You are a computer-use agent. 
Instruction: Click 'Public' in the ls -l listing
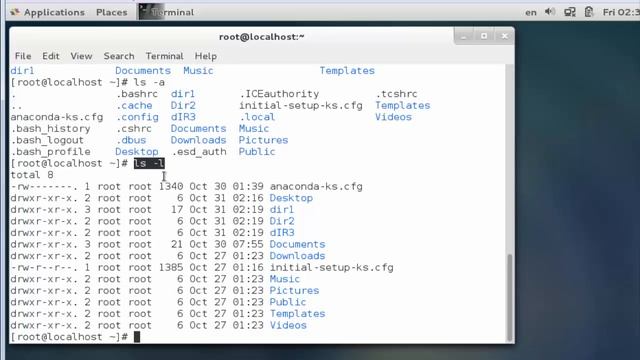[288, 302]
